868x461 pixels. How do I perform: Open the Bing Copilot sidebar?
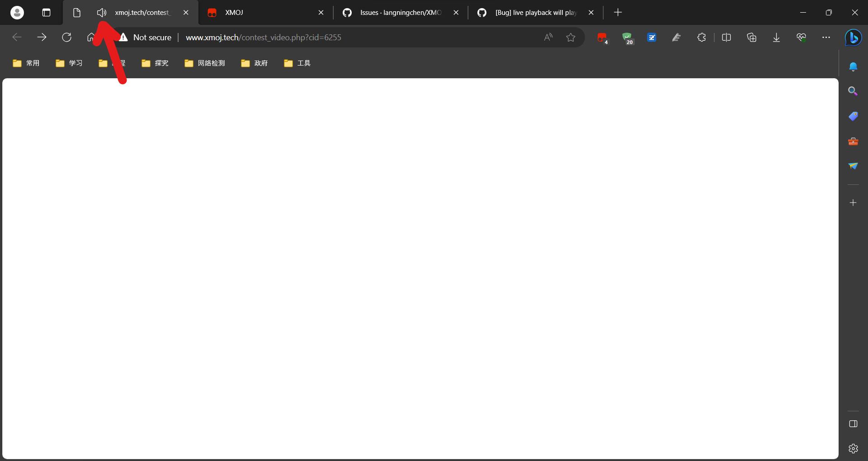click(x=853, y=38)
